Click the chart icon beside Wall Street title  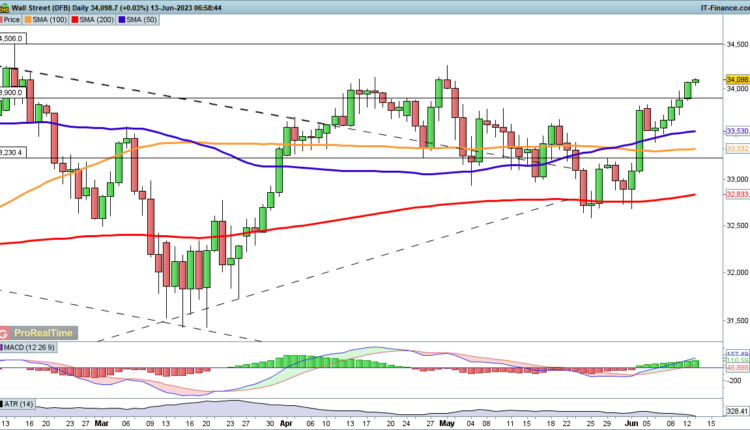click(6, 6)
